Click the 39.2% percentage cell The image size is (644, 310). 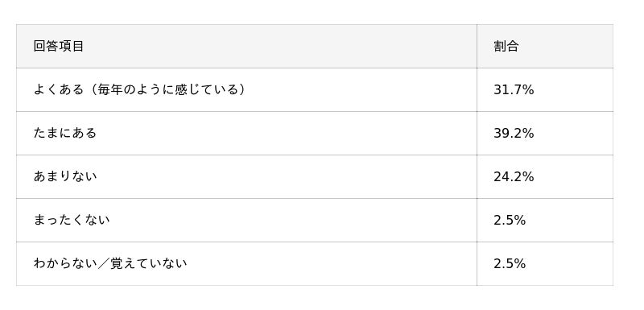[x=514, y=133]
